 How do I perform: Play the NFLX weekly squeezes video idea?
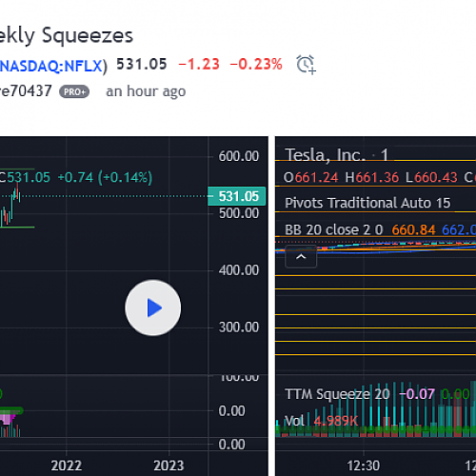coord(153,307)
